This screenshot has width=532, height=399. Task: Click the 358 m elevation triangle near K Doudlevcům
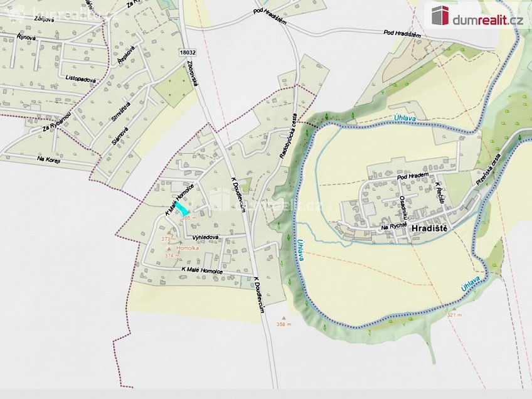click(x=284, y=317)
